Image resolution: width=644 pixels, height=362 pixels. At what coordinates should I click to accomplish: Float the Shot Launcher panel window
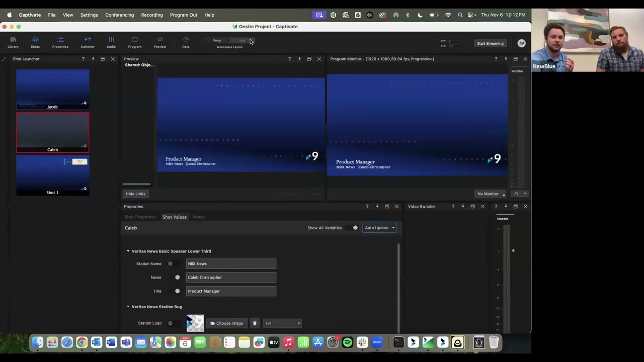tap(103, 59)
